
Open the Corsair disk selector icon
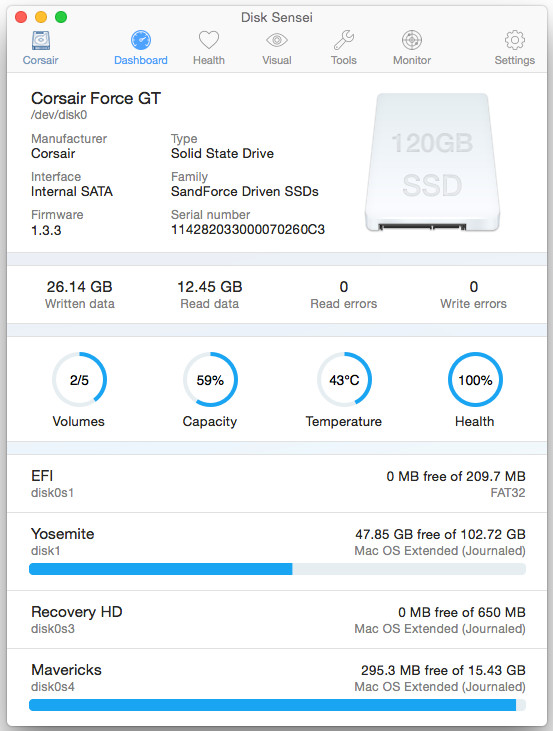tap(41, 41)
